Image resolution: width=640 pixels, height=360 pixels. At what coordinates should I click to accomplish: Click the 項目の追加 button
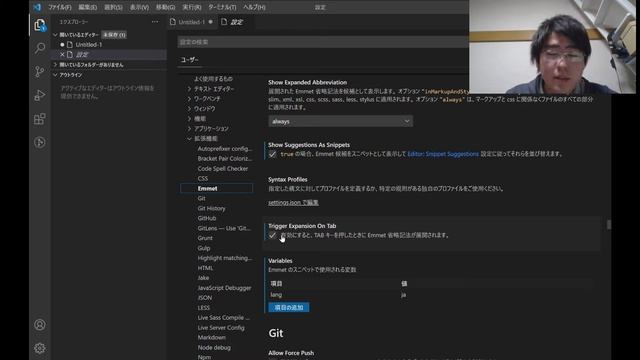[x=289, y=307]
